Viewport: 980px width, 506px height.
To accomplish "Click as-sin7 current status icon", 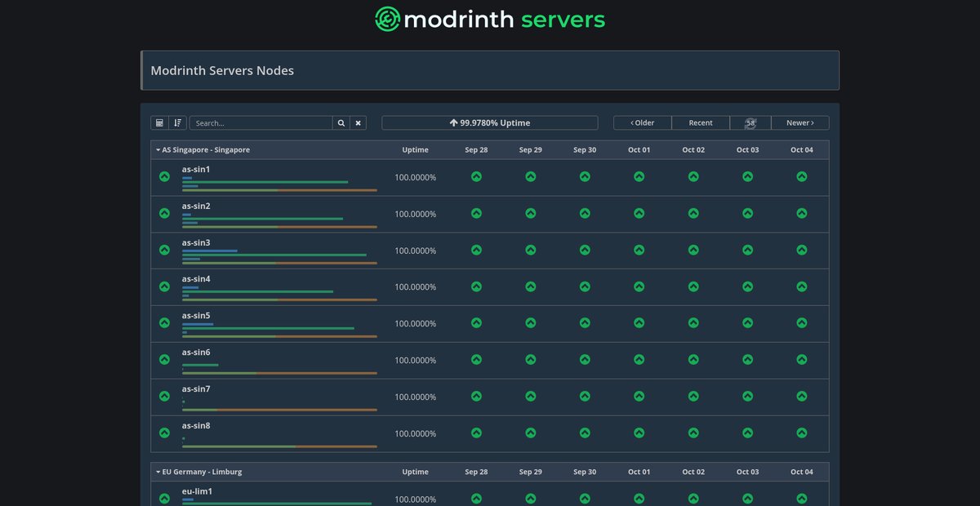I will coord(164,397).
